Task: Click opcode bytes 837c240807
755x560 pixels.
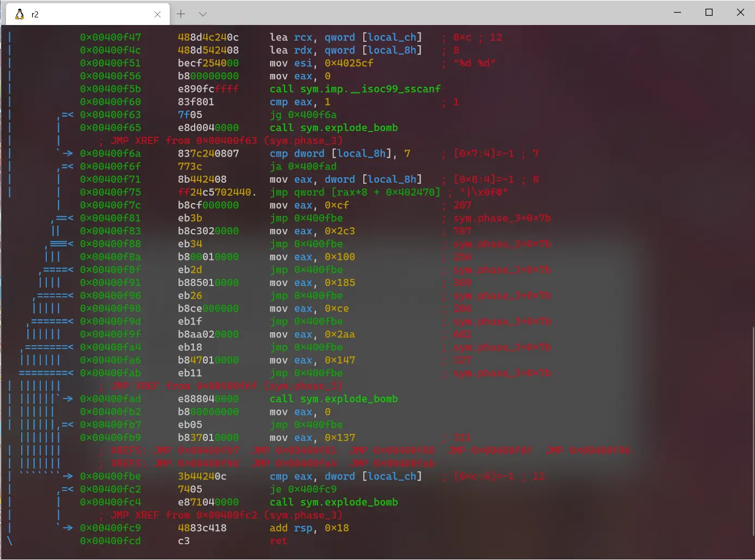Action: pos(208,154)
